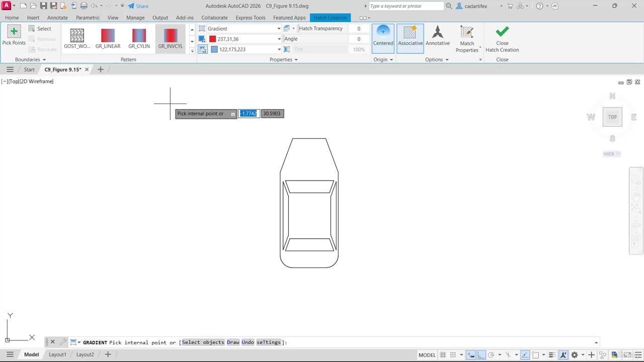Click the Save icon in Quick Access
The image size is (644, 362).
[x=43, y=6]
